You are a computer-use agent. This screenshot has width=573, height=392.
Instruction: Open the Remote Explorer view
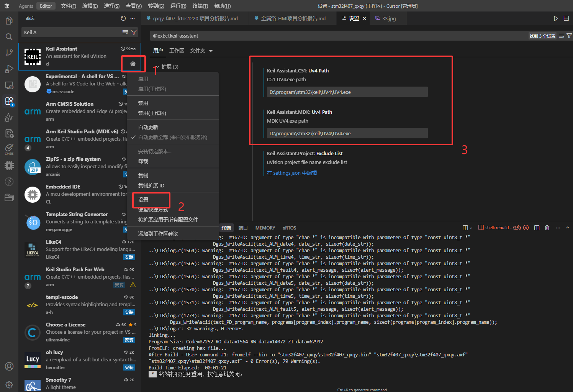coord(9,85)
